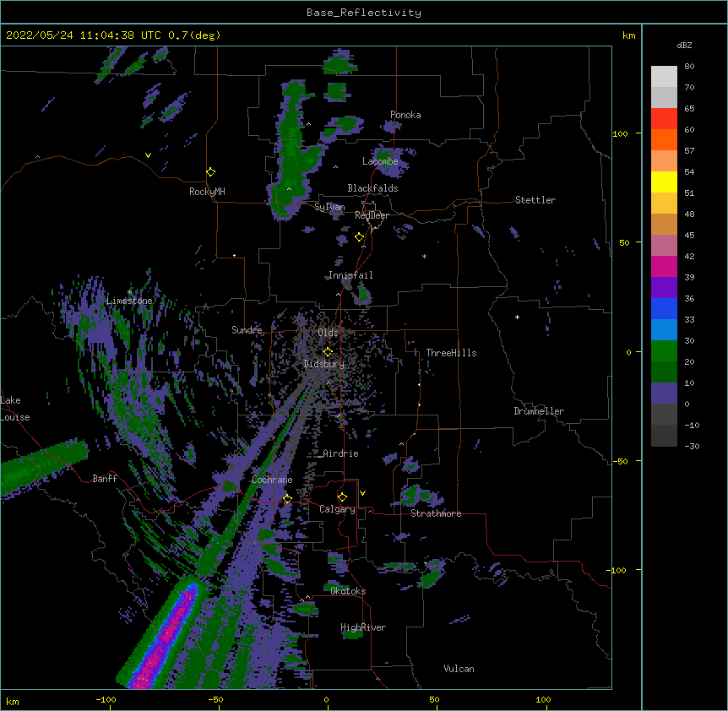This screenshot has height=711, width=728.
Task: Click the RedDeer city label
Action: (x=372, y=215)
